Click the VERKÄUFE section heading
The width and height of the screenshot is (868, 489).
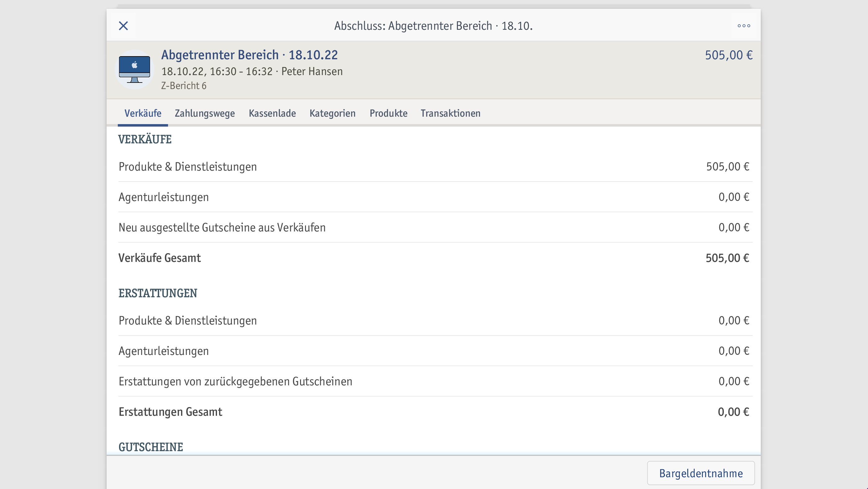coord(145,139)
